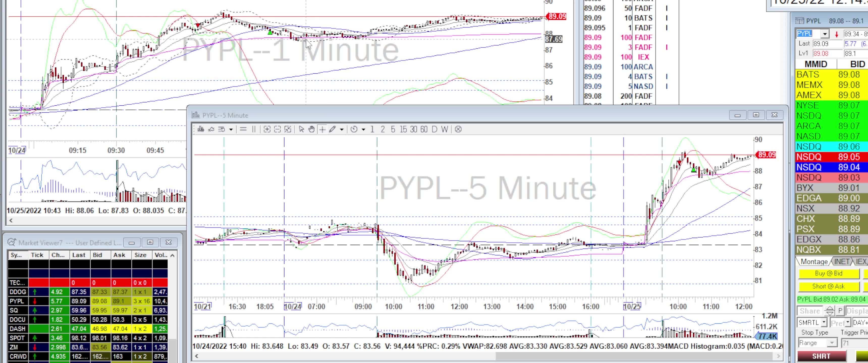Click the zoom out icon on chart toolbar
Screen dimensions: 868x363
pyautogui.click(x=277, y=129)
